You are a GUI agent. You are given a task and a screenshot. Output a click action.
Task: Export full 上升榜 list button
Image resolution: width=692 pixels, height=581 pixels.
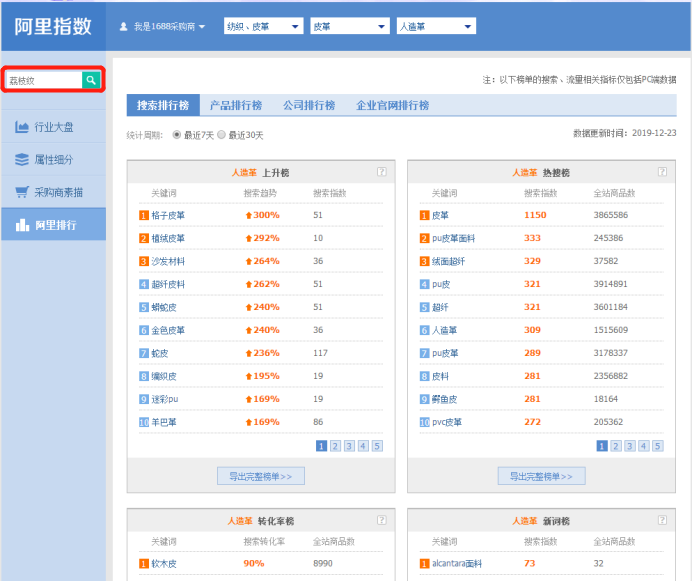click(261, 476)
